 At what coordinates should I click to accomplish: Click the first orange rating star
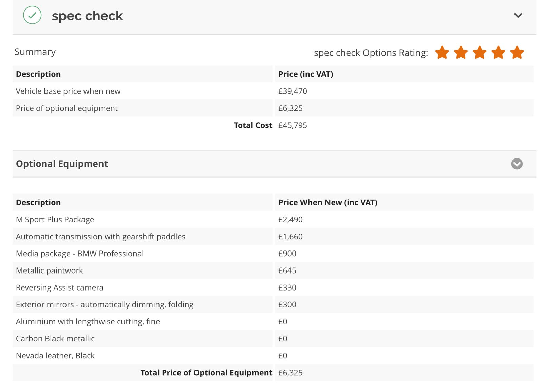(442, 53)
